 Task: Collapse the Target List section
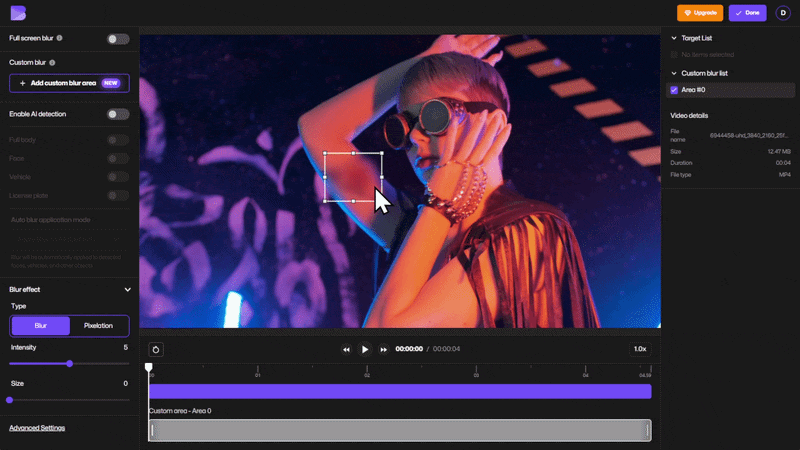click(x=674, y=38)
